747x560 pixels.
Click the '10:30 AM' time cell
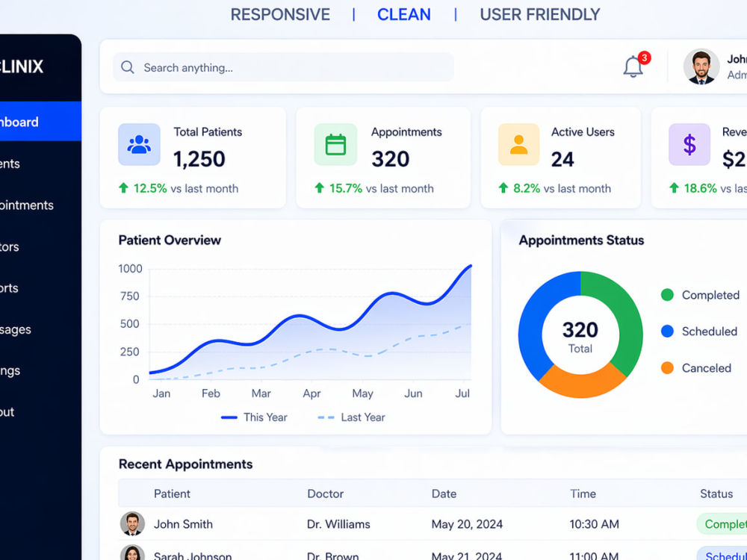tap(595, 524)
